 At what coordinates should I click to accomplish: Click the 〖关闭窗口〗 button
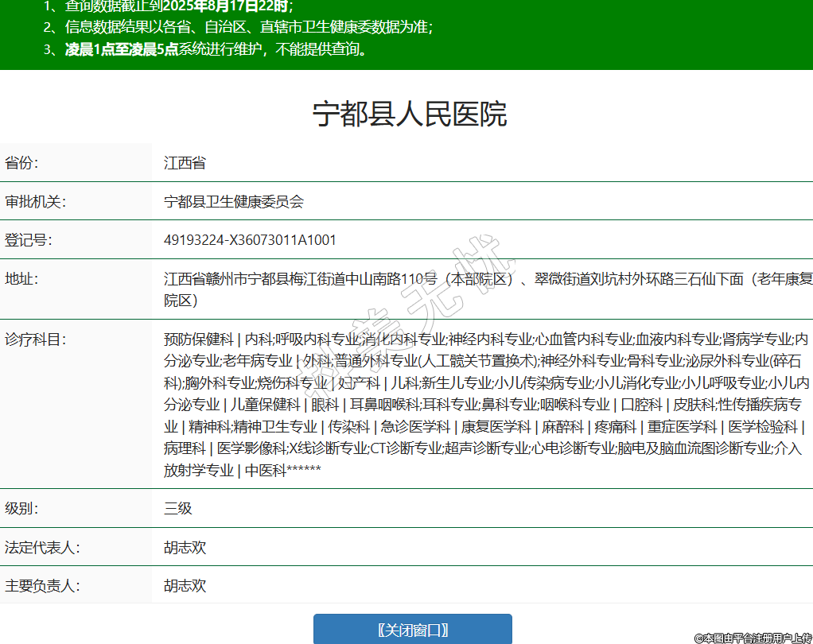pyautogui.click(x=412, y=630)
